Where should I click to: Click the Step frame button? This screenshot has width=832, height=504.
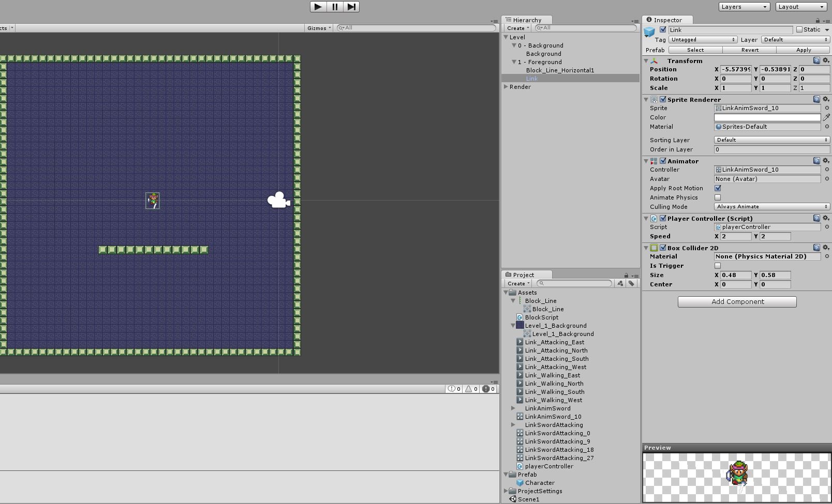point(352,7)
